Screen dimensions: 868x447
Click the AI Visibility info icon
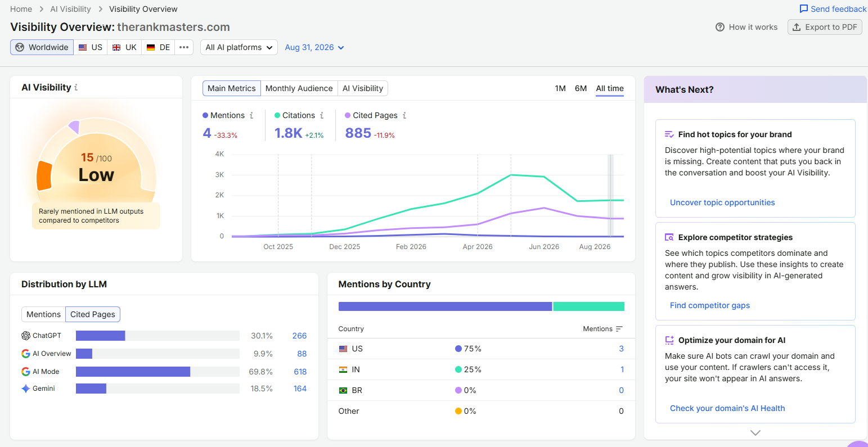click(x=76, y=88)
